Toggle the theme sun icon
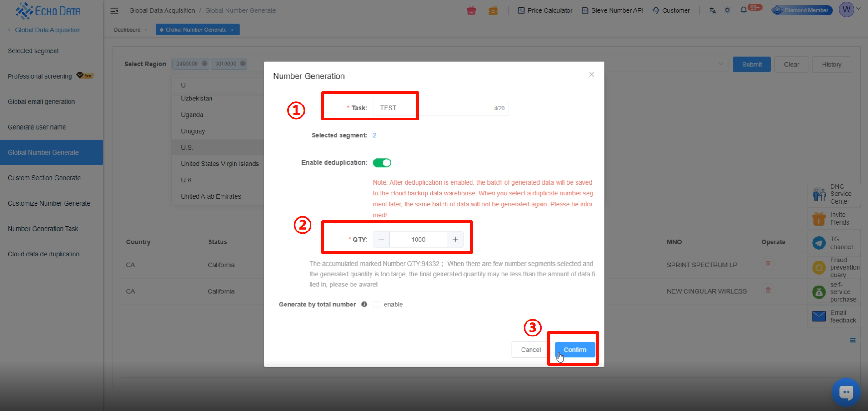The height and width of the screenshot is (411, 868). [x=727, y=10]
